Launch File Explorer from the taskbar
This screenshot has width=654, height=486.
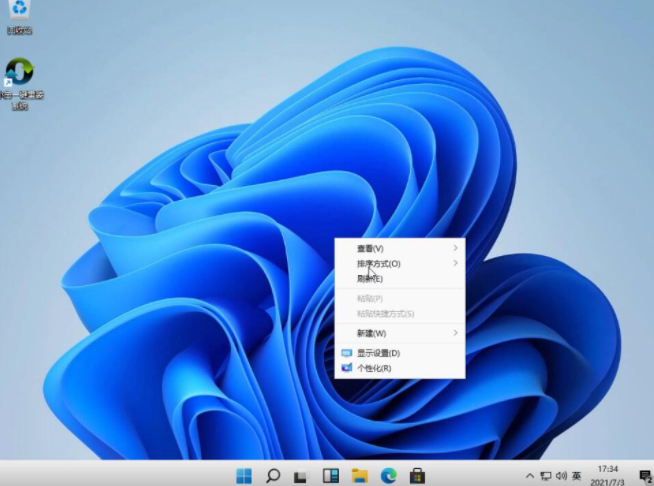tap(360, 476)
